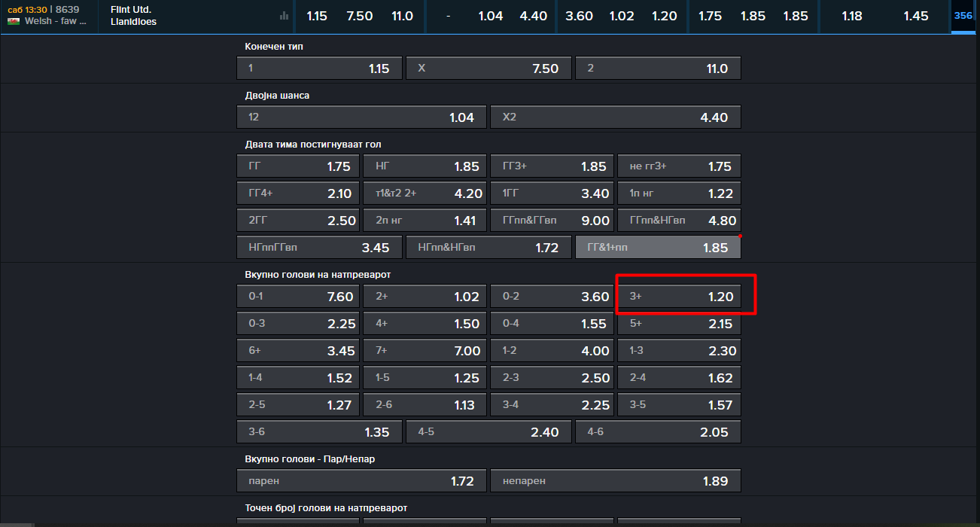This screenshot has height=527, width=980.
Task: Select the ГГ both teams score option
Action: click(x=298, y=167)
